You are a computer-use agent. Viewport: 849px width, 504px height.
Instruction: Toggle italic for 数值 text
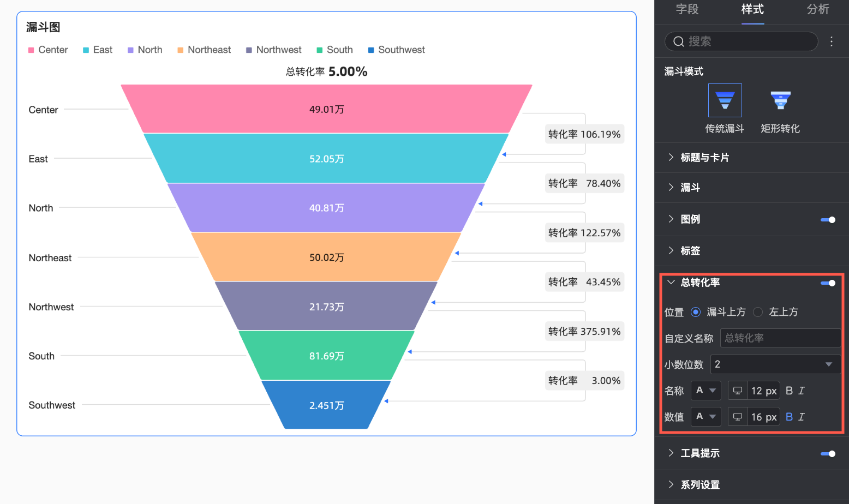[802, 417]
